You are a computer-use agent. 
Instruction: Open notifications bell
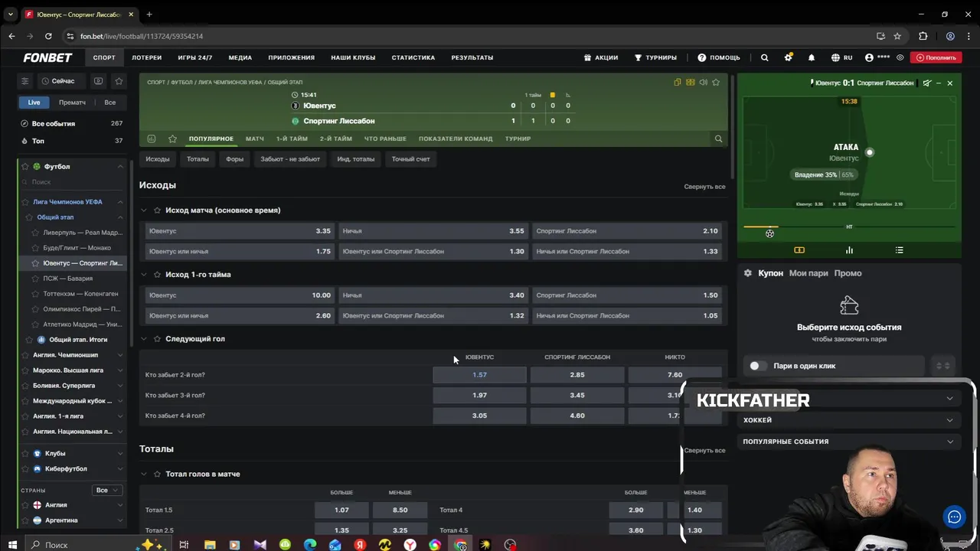pyautogui.click(x=812, y=57)
